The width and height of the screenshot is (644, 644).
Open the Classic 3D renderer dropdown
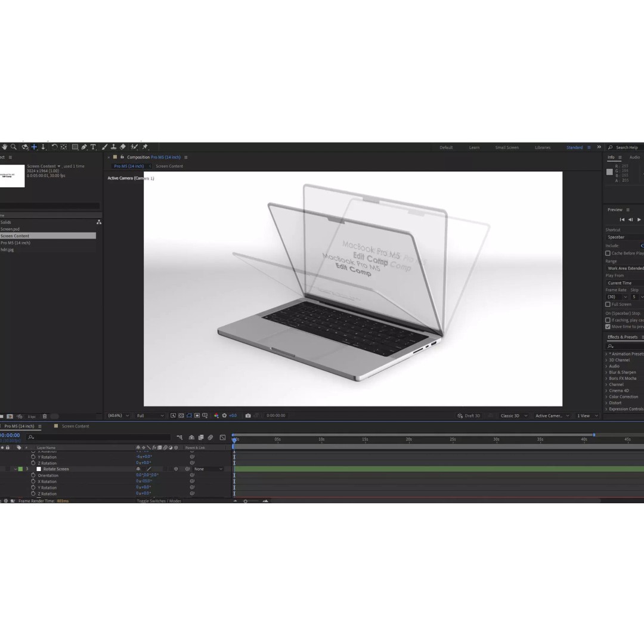(x=514, y=416)
